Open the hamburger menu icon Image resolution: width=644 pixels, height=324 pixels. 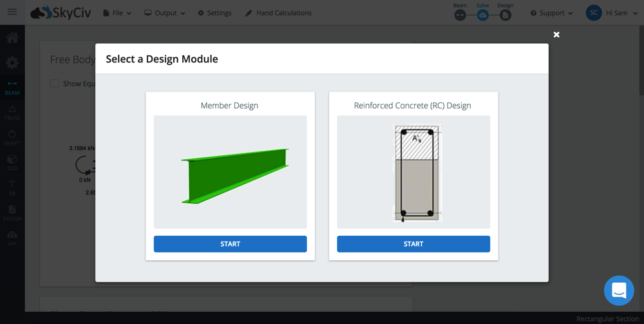click(12, 12)
